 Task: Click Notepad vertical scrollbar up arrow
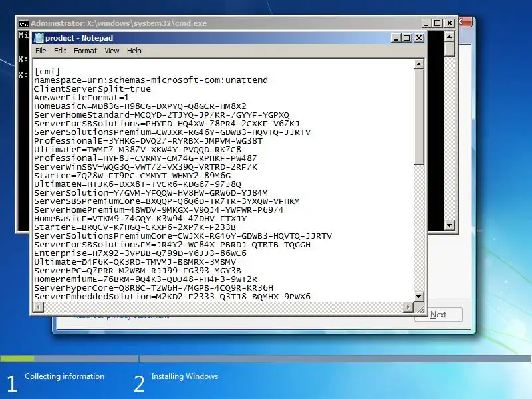tap(419, 64)
